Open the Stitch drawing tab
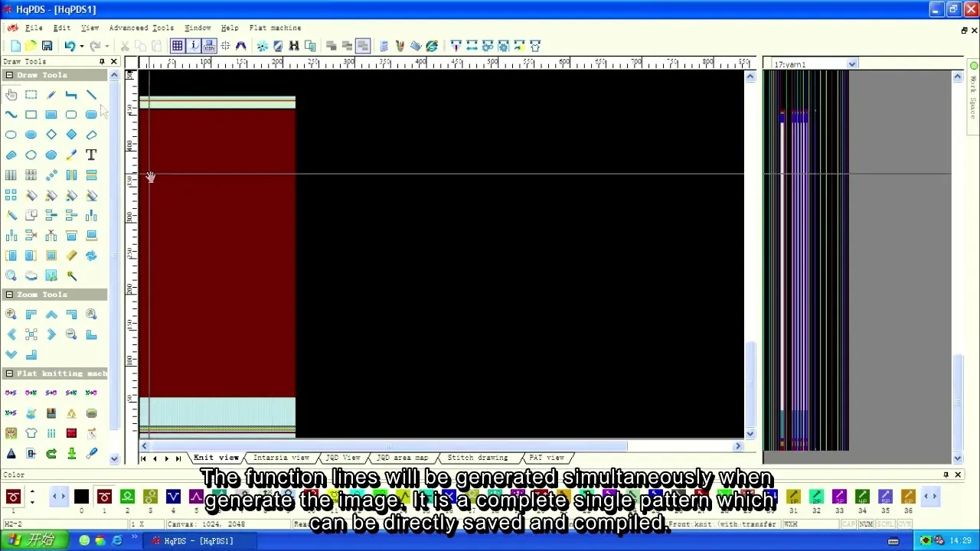The height and width of the screenshot is (551, 980). 477,458
